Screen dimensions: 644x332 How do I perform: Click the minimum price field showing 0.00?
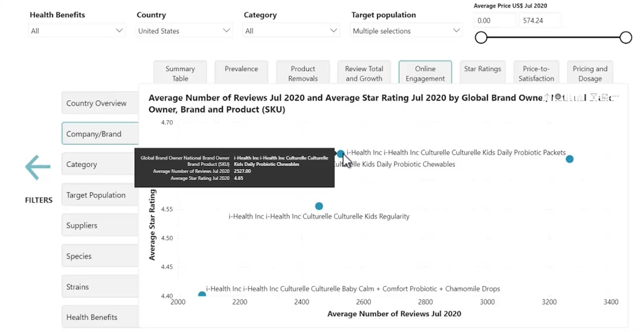[x=495, y=20]
